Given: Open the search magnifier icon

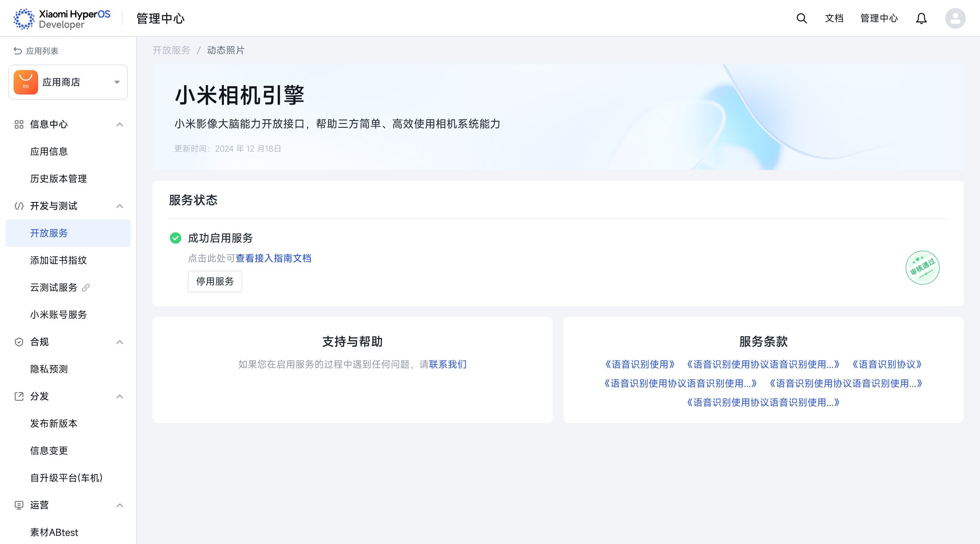Looking at the screenshot, I should coord(802,18).
